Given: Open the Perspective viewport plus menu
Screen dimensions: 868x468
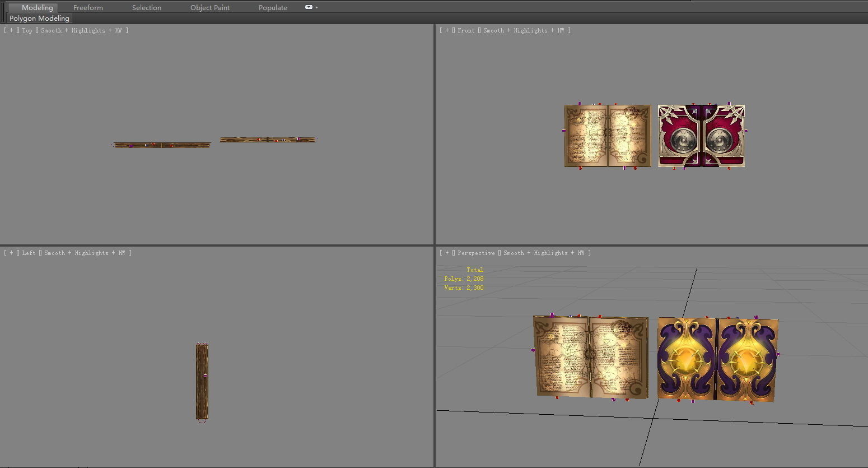Looking at the screenshot, I should [x=447, y=253].
